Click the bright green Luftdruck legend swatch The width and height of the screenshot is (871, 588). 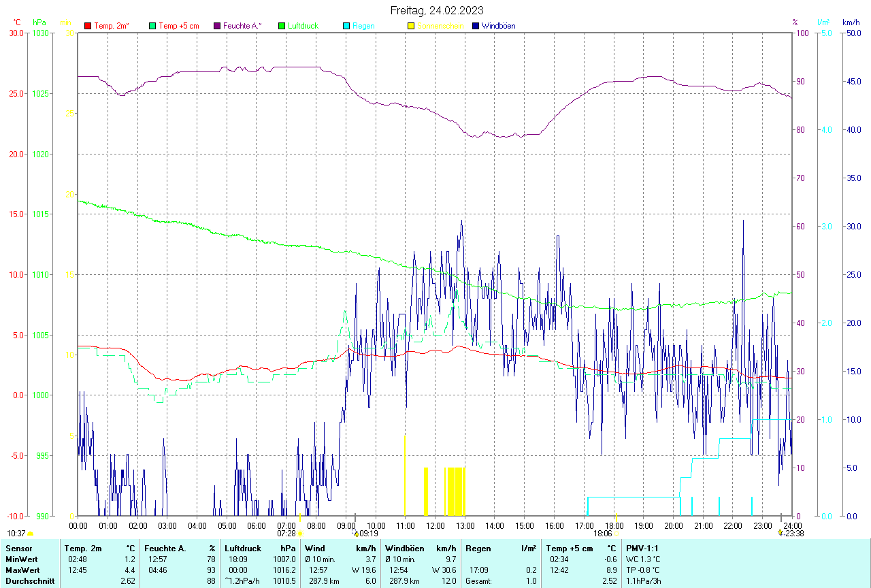click(282, 26)
